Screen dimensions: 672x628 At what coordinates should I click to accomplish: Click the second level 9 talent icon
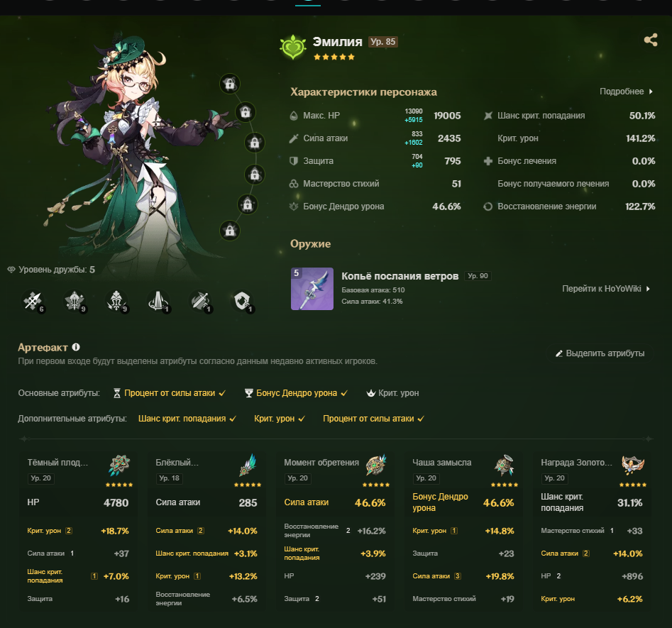(117, 302)
